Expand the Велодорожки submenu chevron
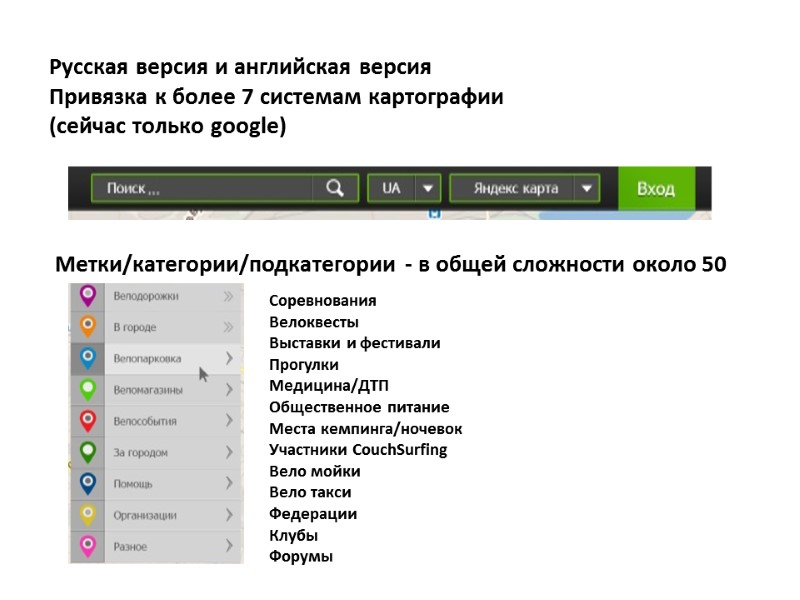Screen dimensions: 800x600 pyautogui.click(x=226, y=296)
